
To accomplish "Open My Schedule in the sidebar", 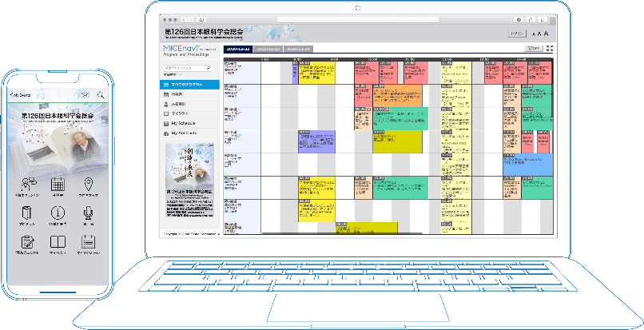I will 189,123.
